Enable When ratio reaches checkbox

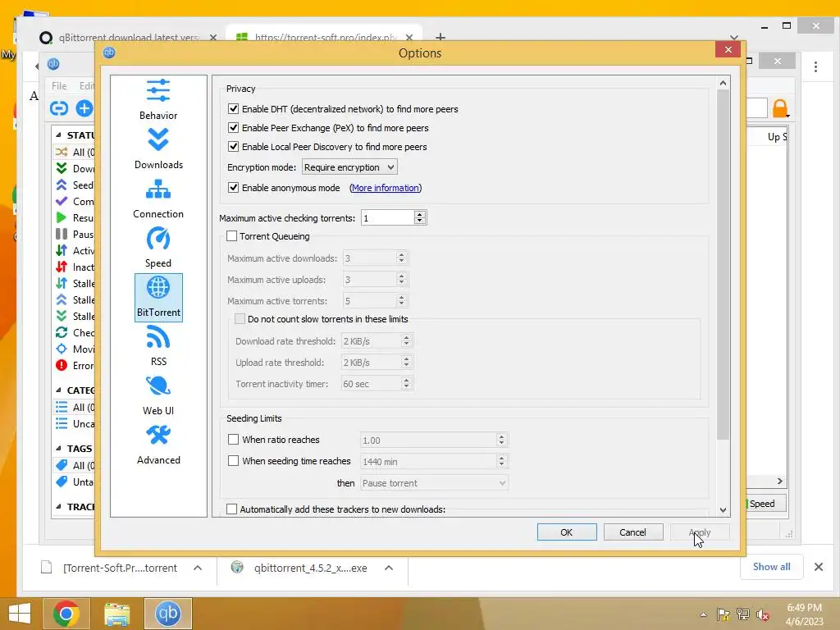[x=233, y=440]
